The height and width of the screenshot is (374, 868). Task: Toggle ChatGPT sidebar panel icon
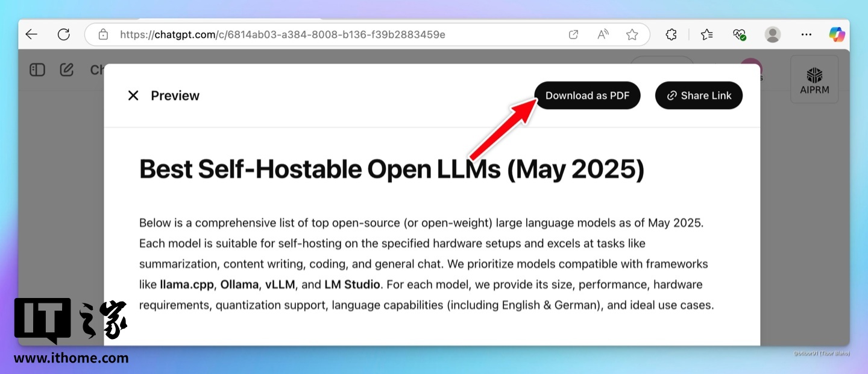[37, 70]
